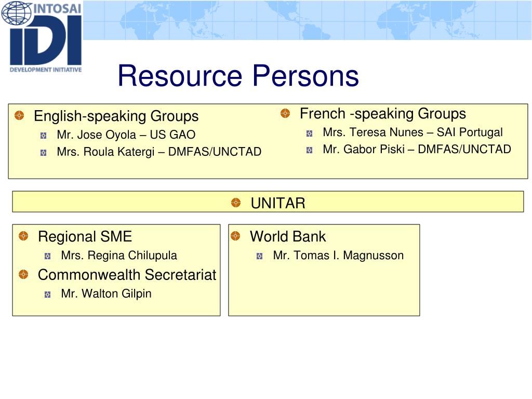Click square bullet next to Mrs. Teresa Nunes
532x399 pixels.
pos(310,134)
